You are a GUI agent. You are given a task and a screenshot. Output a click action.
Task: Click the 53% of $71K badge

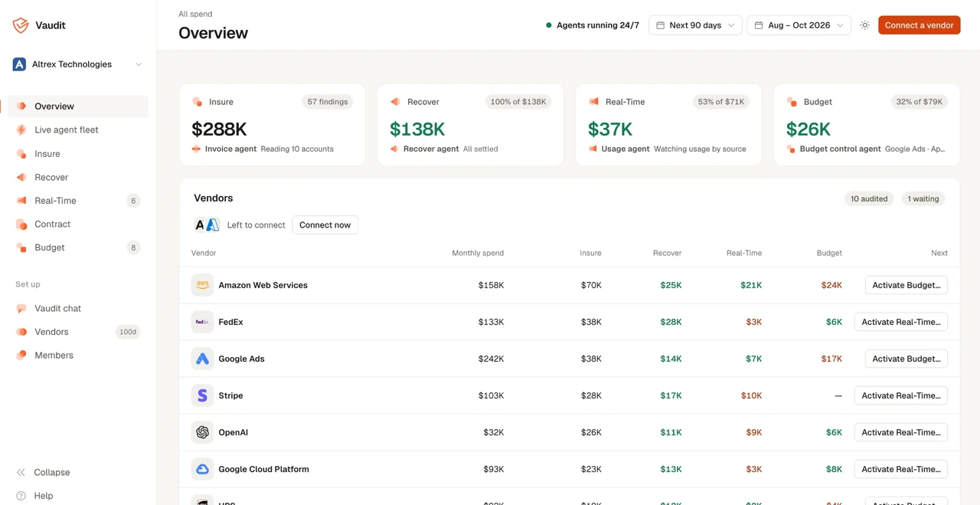click(x=720, y=102)
